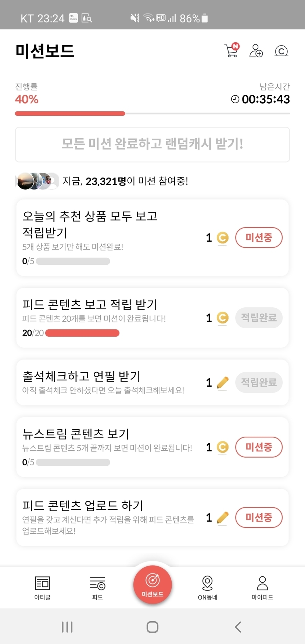
Task: Tap the Android home button
Action: pyautogui.click(x=152, y=627)
